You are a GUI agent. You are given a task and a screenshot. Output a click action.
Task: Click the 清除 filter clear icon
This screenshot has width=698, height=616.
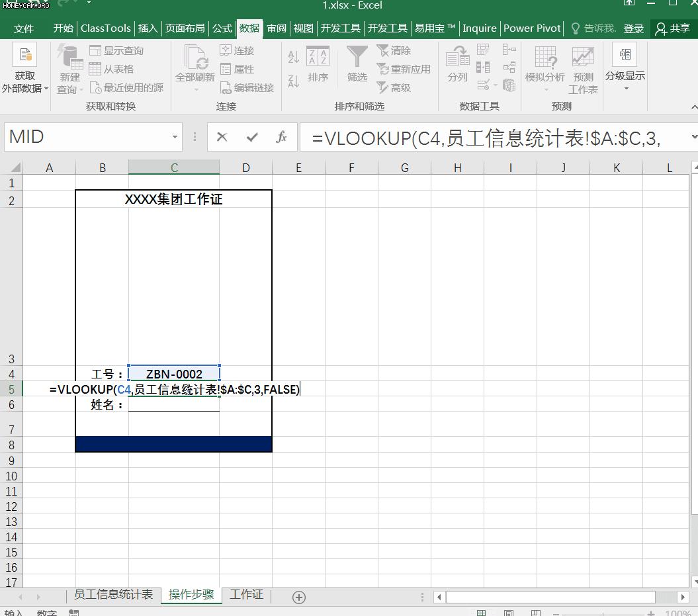[x=397, y=50]
